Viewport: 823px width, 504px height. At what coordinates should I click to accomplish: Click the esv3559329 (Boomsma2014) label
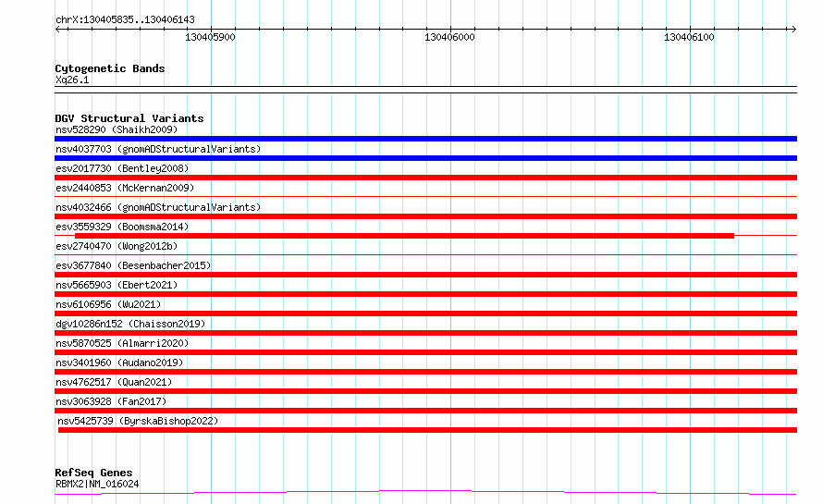click(x=122, y=227)
